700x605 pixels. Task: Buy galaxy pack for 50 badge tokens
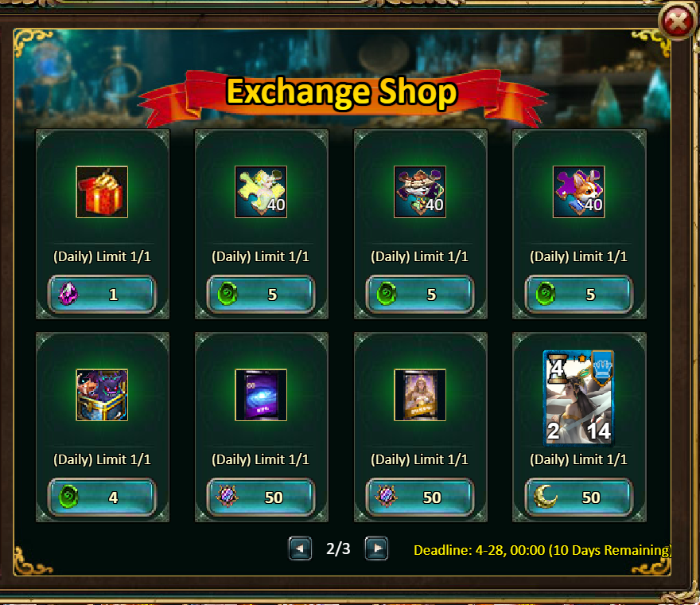[261, 497]
